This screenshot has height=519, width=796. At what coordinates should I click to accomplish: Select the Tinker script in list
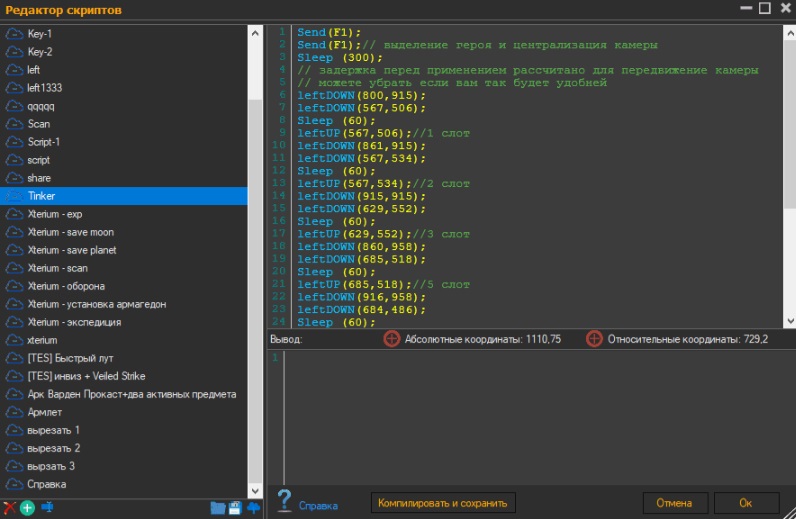click(x=42, y=196)
